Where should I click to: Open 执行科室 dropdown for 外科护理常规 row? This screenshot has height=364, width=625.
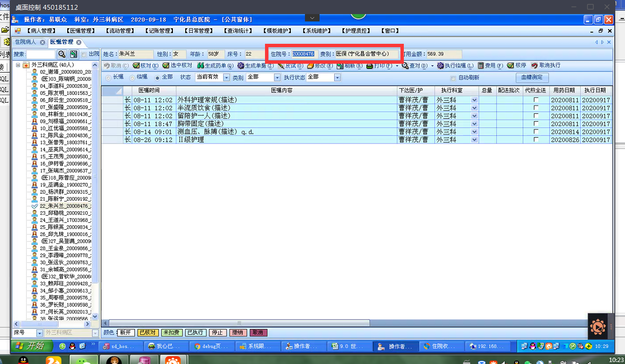(x=474, y=100)
